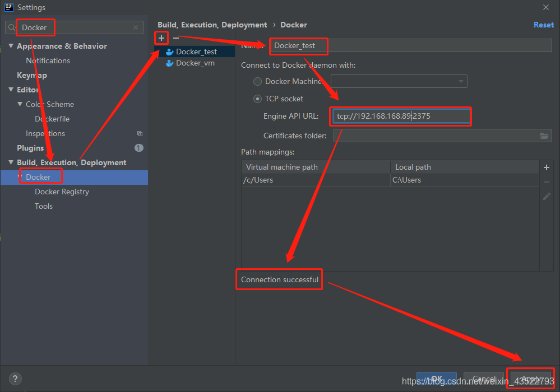
Task: Open Dockerfile color scheme settings
Action: click(x=52, y=119)
